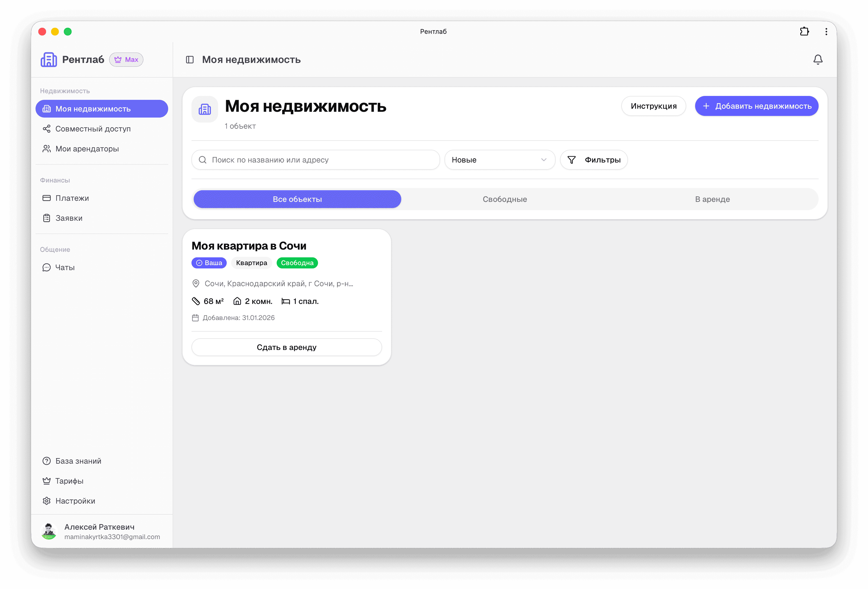Open the Платежи page
Image resolution: width=868 pixels, height=589 pixels.
(72, 198)
